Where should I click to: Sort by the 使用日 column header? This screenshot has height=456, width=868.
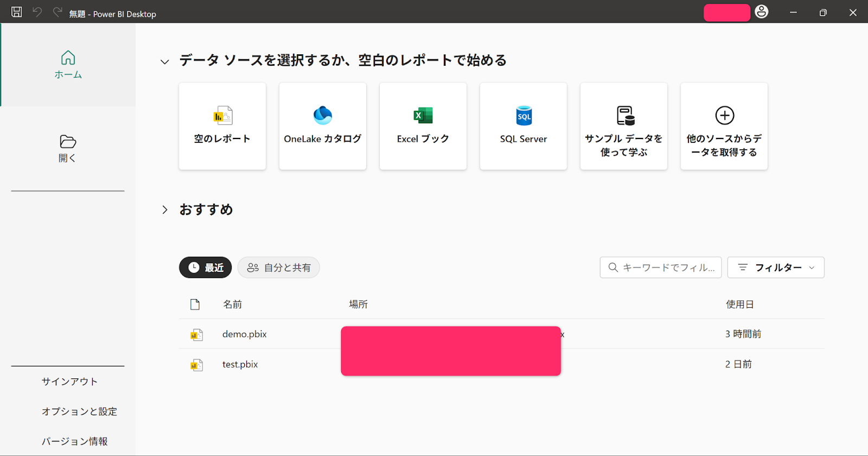click(740, 305)
